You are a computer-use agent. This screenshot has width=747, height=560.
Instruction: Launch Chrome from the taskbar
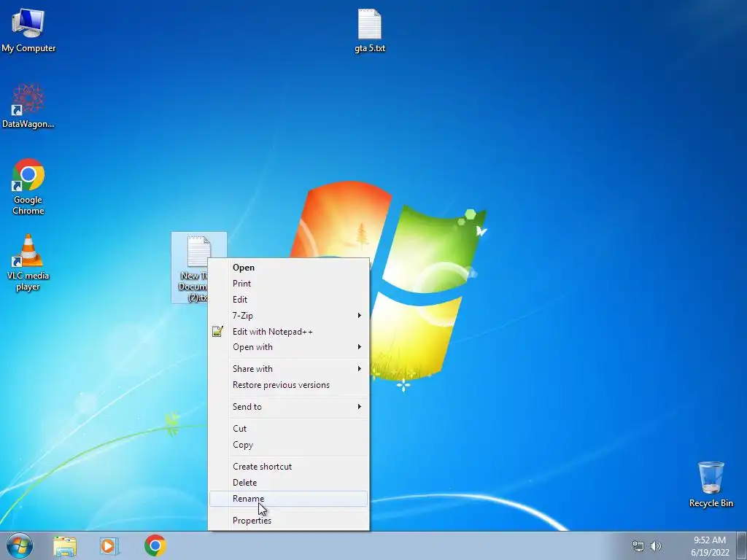(x=155, y=545)
